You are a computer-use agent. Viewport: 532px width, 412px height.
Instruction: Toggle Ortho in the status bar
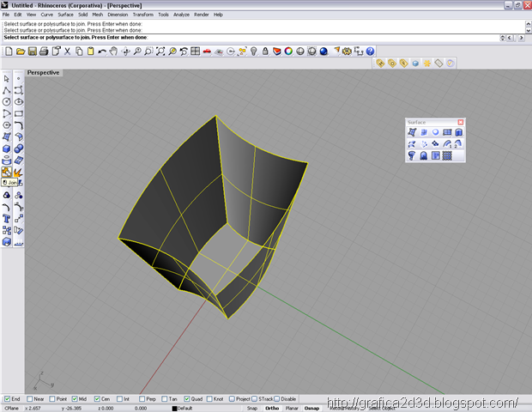click(272, 409)
